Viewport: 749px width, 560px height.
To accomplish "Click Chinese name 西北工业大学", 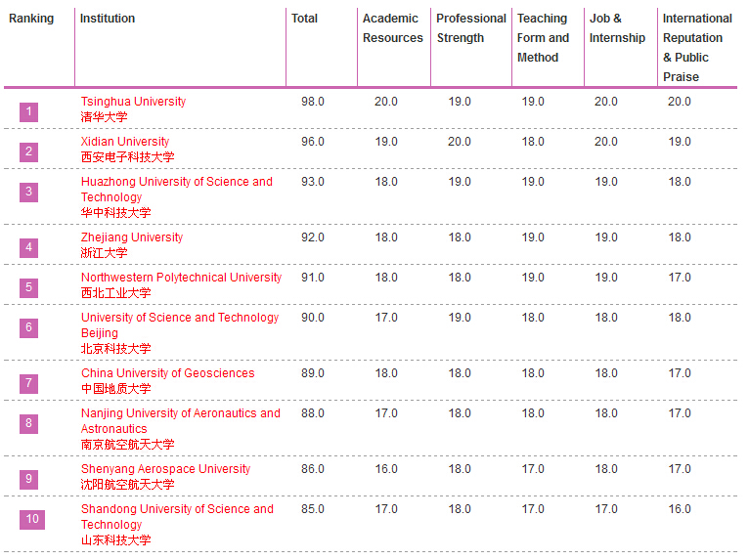I will (x=116, y=292).
